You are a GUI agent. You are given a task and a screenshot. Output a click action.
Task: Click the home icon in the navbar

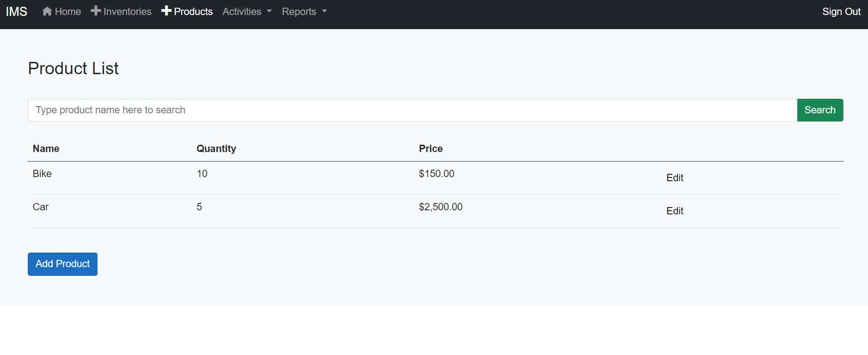pos(47,11)
